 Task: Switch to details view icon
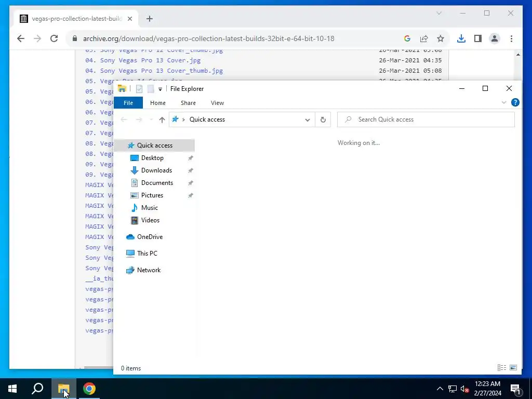[x=502, y=367]
